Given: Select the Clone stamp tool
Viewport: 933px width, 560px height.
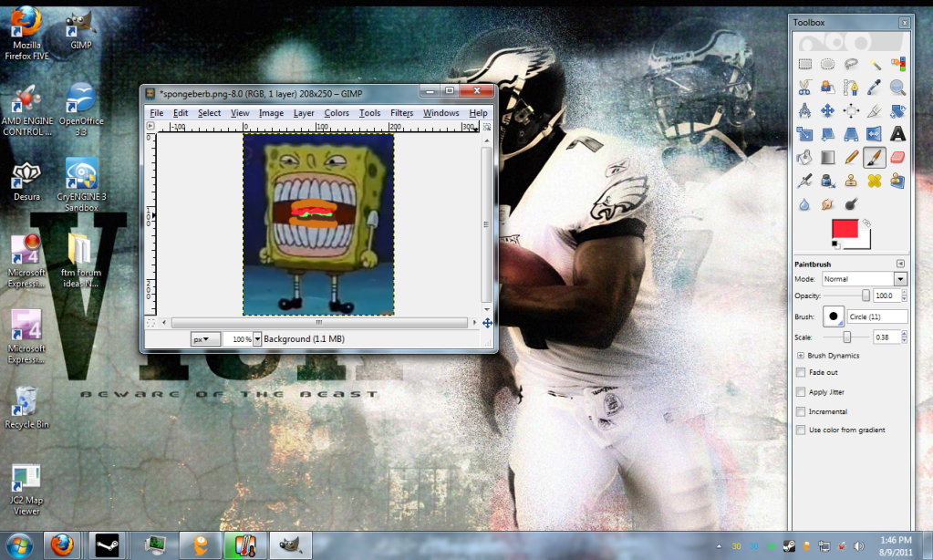Looking at the screenshot, I should tap(851, 181).
